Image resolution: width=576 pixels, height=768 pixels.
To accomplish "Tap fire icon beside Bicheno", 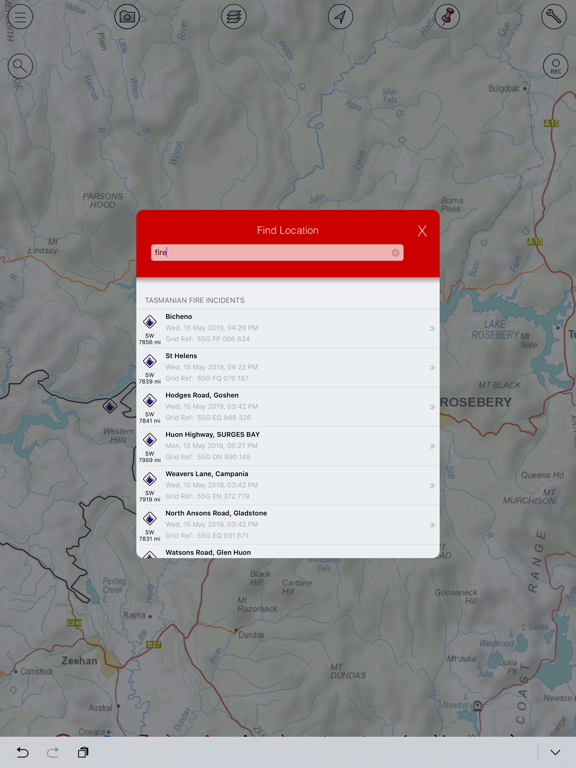I will (149, 322).
